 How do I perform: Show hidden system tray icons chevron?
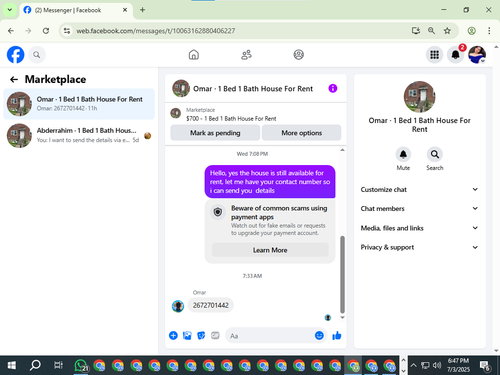click(x=413, y=365)
